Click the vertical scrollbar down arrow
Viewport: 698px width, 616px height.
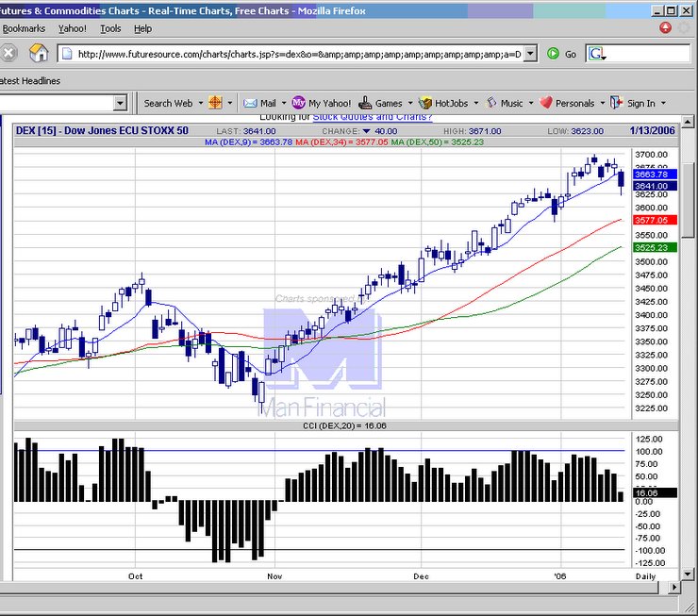tap(688, 574)
